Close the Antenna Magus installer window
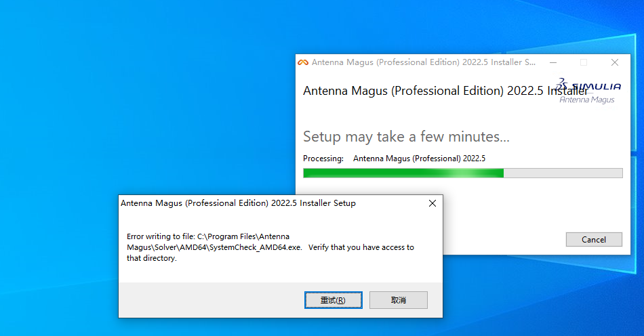Viewport: 644px width, 336px height. pos(614,62)
